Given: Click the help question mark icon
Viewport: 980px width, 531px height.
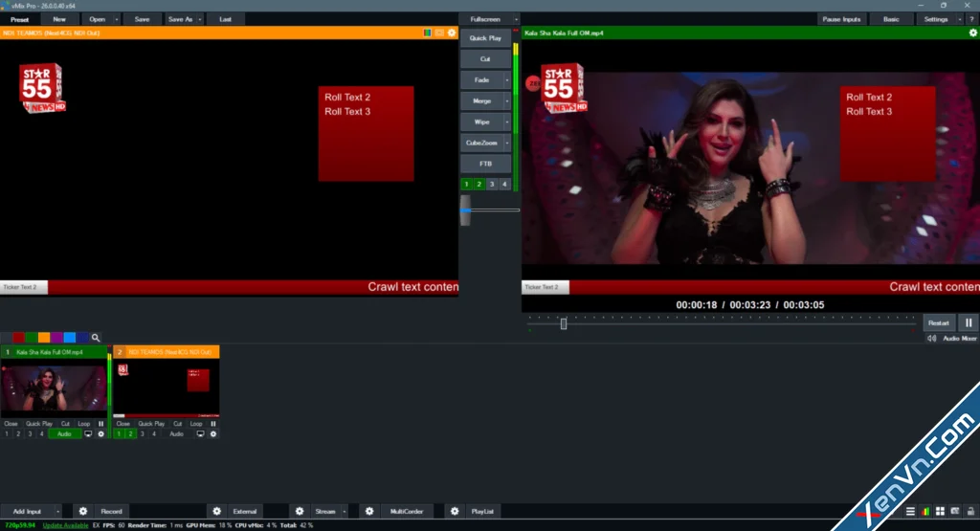Looking at the screenshot, I should (971, 19).
